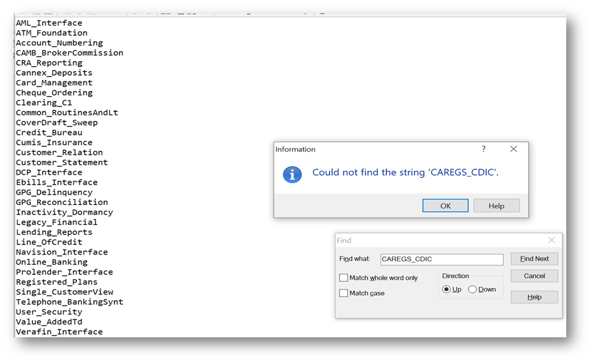Click the question mark in Information title bar
Screen dimensions: 593x364
(x=484, y=149)
